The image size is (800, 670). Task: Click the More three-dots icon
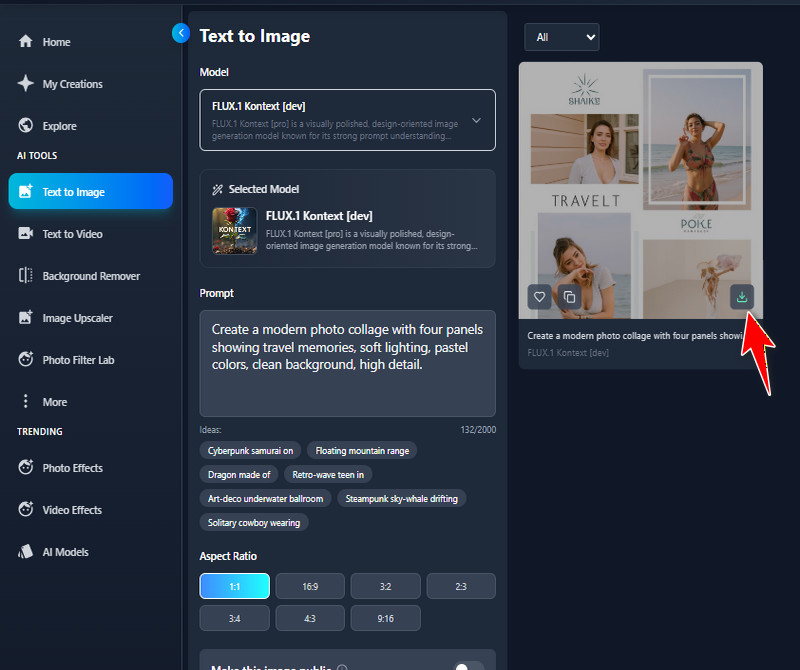coord(26,401)
